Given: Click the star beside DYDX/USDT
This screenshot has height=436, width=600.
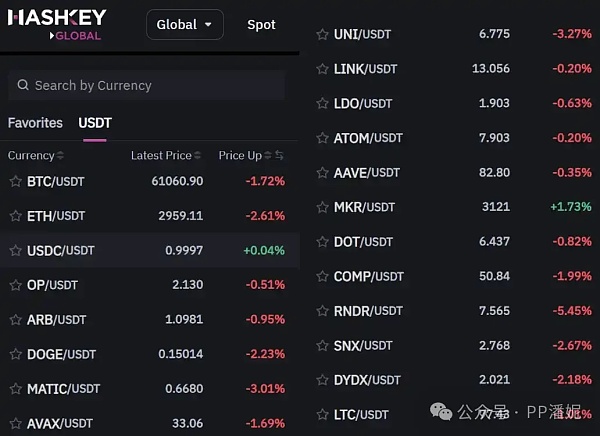Looking at the screenshot, I should click(322, 380).
